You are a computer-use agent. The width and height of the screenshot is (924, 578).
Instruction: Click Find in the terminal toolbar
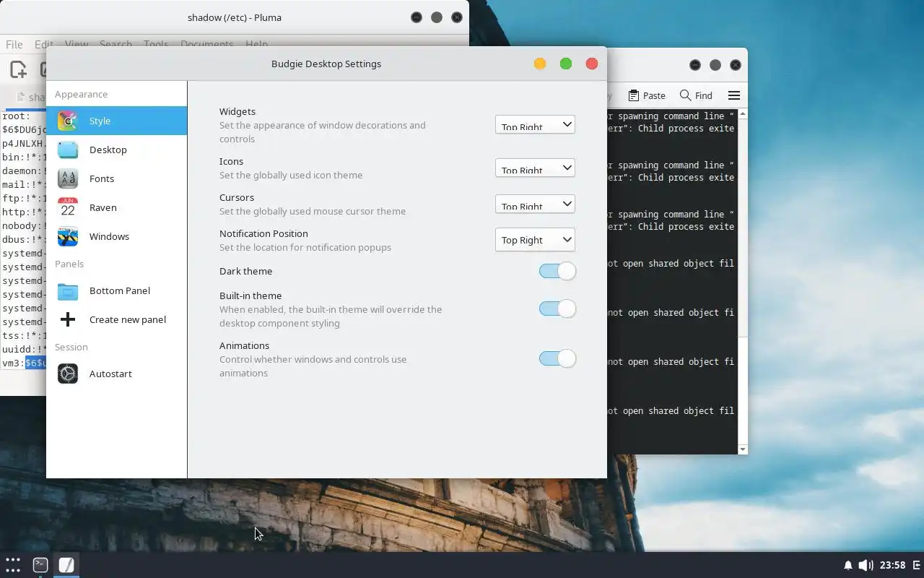tap(696, 95)
